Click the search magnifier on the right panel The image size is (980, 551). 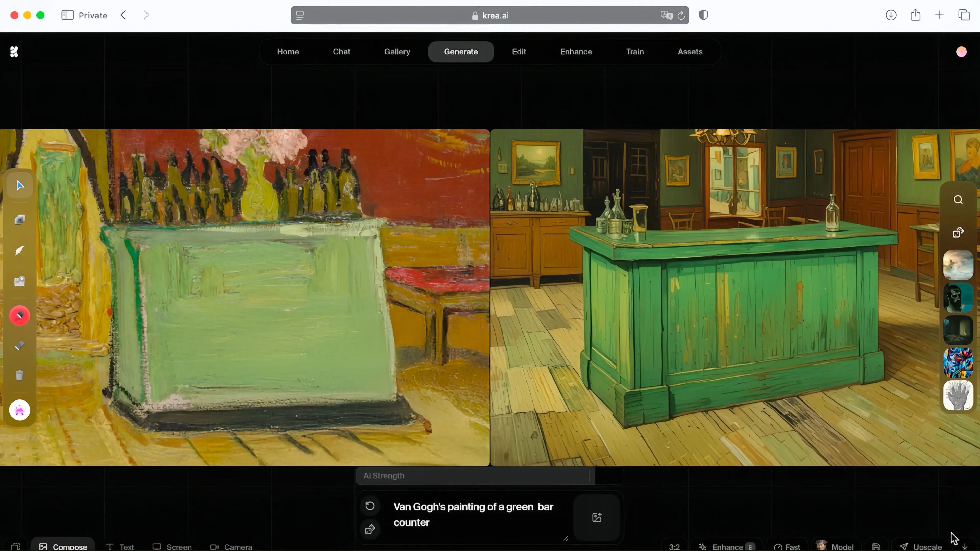958,199
